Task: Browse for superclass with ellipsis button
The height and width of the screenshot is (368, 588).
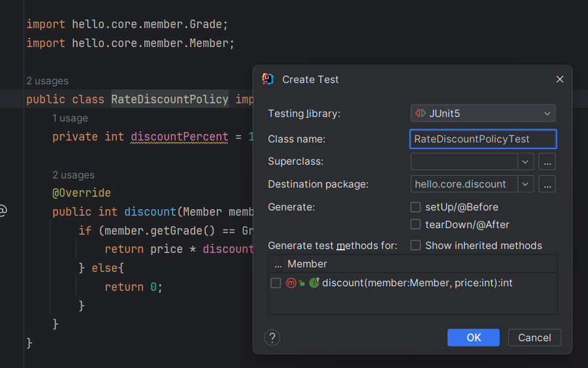Action: coord(547,161)
